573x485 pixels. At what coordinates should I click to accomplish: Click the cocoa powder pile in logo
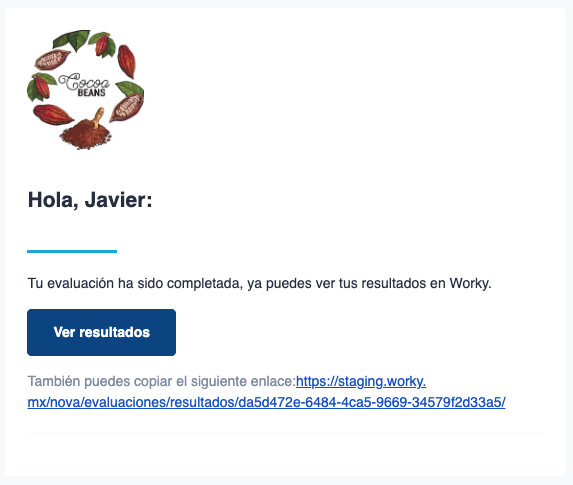pos(86,135)
